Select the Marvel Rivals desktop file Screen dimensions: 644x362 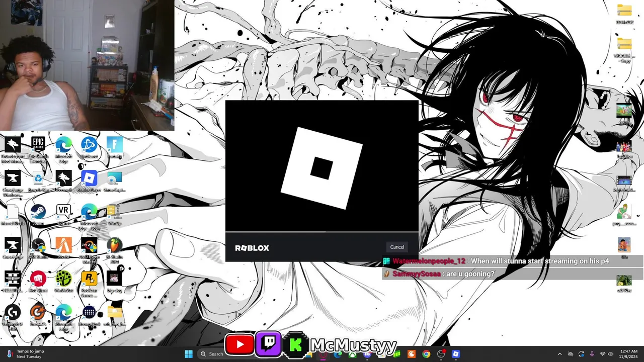13,215
